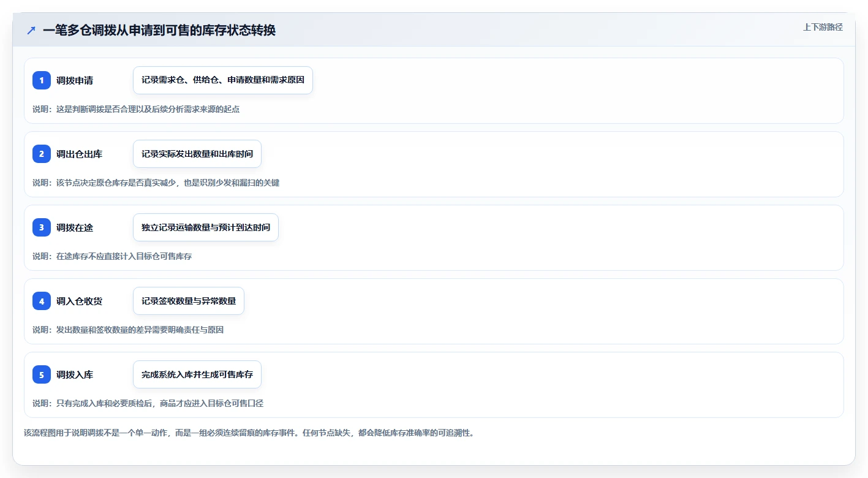Click step number 5 badge
The height and width of the screenshot is (478, 868).
click(42, 374)
